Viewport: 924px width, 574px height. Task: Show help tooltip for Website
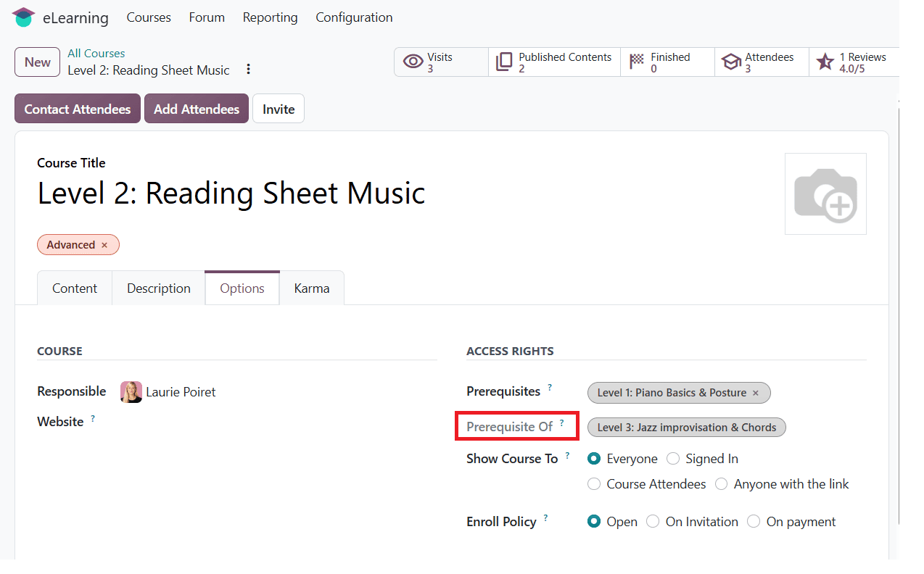pos(93,418)
